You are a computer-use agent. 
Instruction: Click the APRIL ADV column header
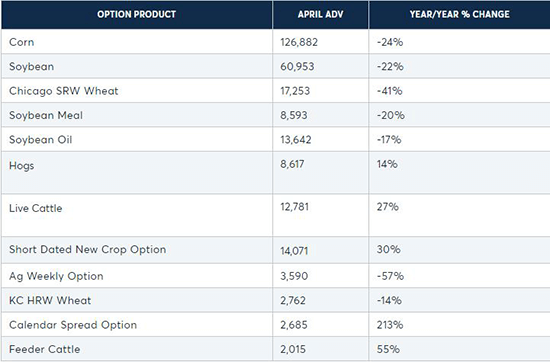(x=320, y=14)
